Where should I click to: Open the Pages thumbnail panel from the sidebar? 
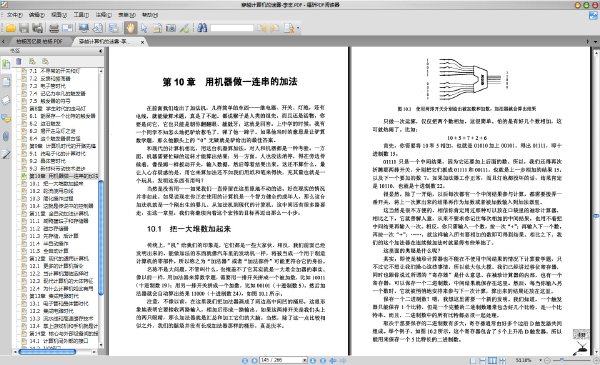pos(6,82)
